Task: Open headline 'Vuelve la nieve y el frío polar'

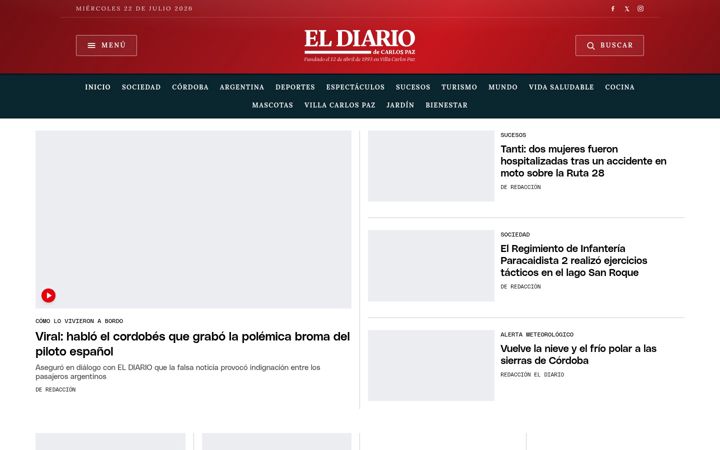Action: click(x=579, y=354)
